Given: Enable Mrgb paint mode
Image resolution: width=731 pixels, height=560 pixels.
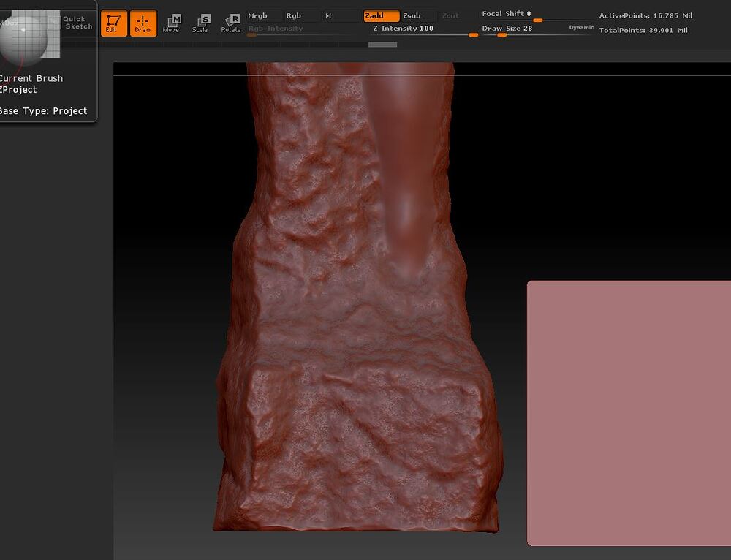Looking at the screenshot, I should pyautogui.click(x=264, y=15).
